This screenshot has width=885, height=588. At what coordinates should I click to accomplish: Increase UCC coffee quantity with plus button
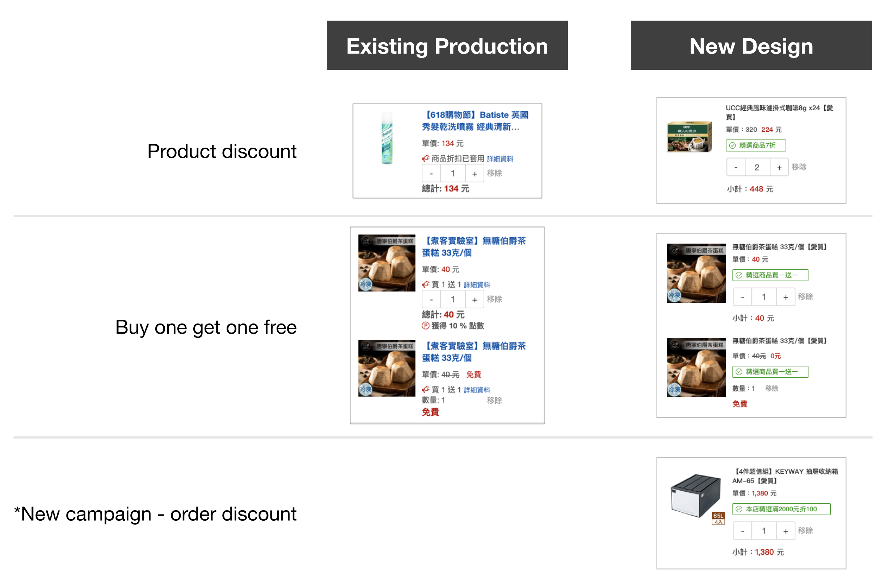(x=779, y=167)
